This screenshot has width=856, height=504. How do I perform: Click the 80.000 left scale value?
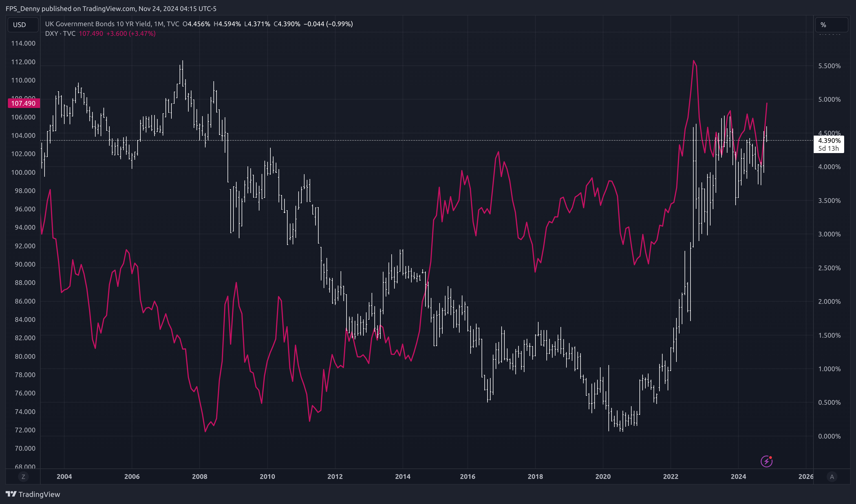click(25, 356)
